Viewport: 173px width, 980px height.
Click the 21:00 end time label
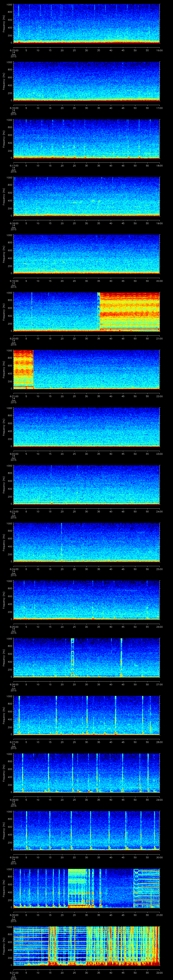click(x=160, y=339)
